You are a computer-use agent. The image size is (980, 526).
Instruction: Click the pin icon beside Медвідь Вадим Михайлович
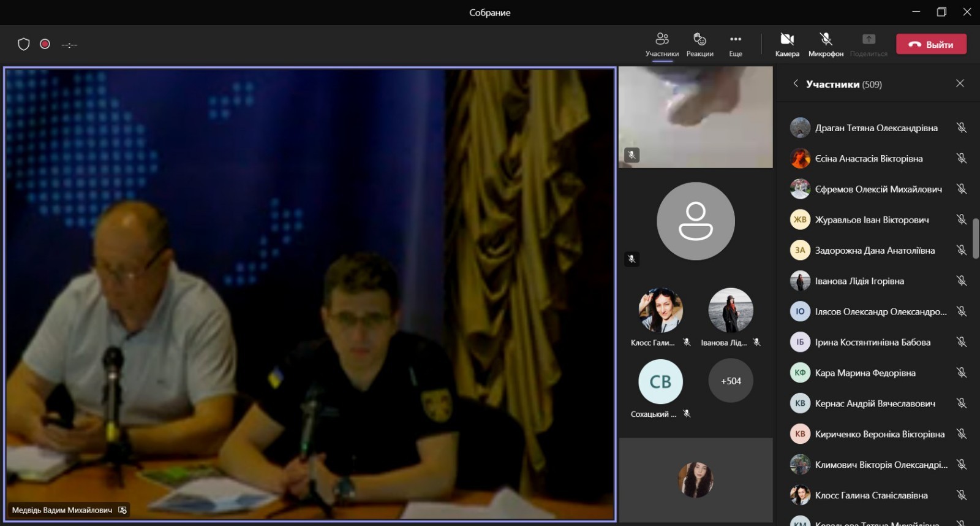point(123,510)
